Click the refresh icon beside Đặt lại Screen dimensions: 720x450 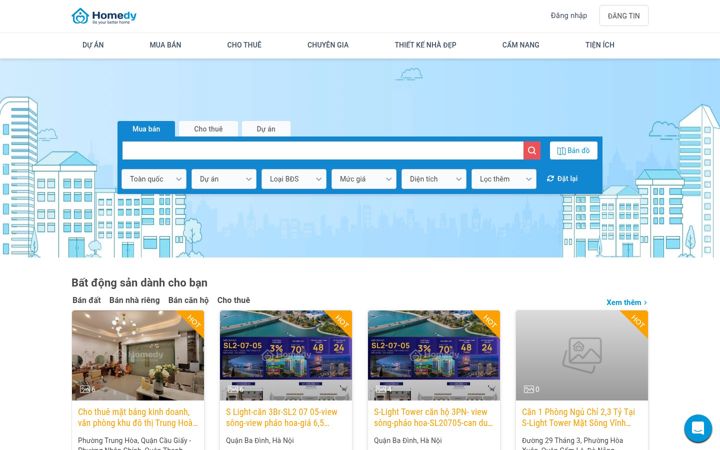click(x=550, y=179)
